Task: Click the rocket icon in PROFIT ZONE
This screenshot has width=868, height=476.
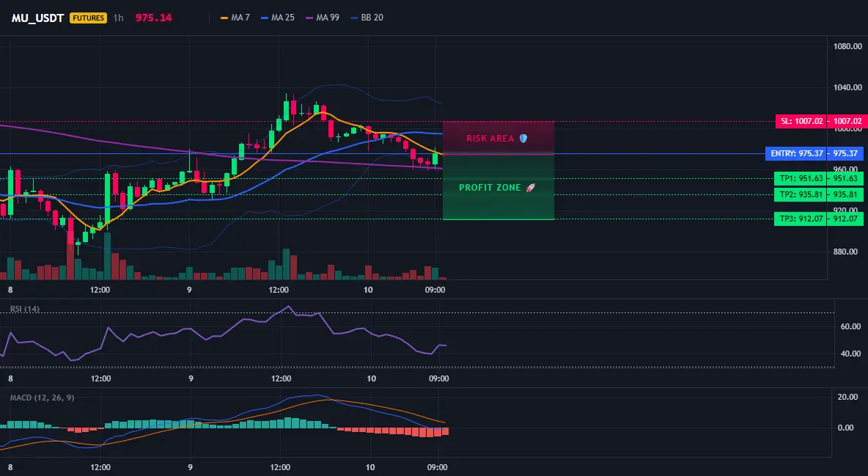Action: click(x=530, y=187)
